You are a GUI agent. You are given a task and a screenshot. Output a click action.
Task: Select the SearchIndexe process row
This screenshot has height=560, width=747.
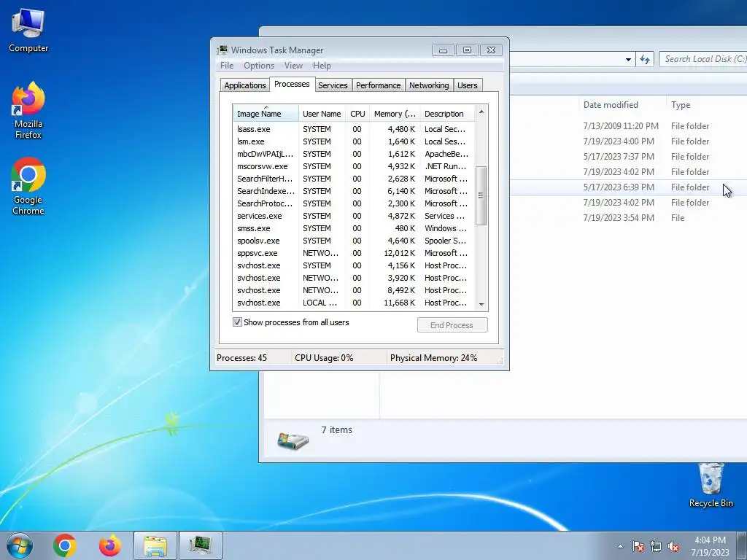[x=354, y=191]
